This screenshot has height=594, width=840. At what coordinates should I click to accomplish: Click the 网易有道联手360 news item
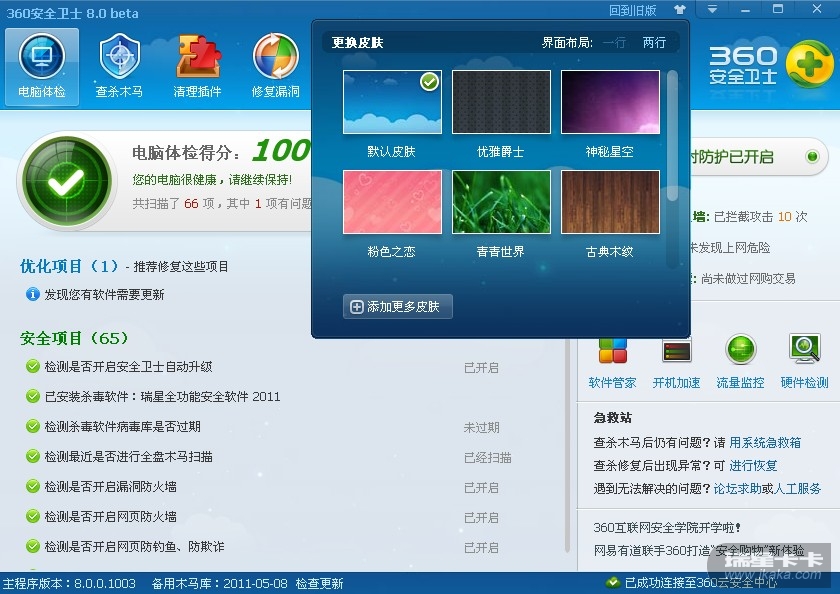pyautogui.click(x=699, y=550)
